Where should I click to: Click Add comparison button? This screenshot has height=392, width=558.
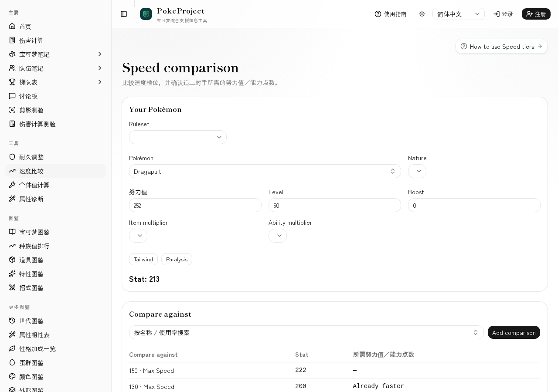[x=514, y=332]
